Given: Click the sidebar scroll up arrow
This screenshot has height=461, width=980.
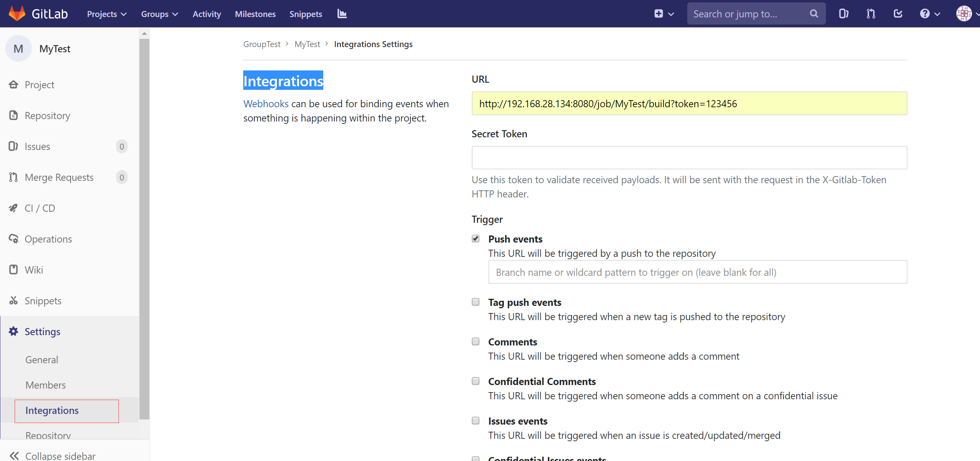Looking at the screenshot, I should click(x=144, y=34).
